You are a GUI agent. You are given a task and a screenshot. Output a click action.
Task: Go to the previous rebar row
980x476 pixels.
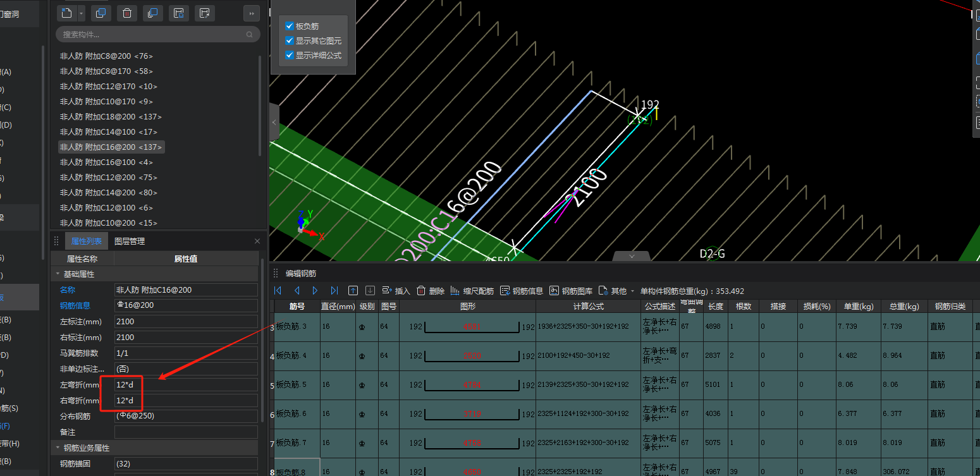297,291
